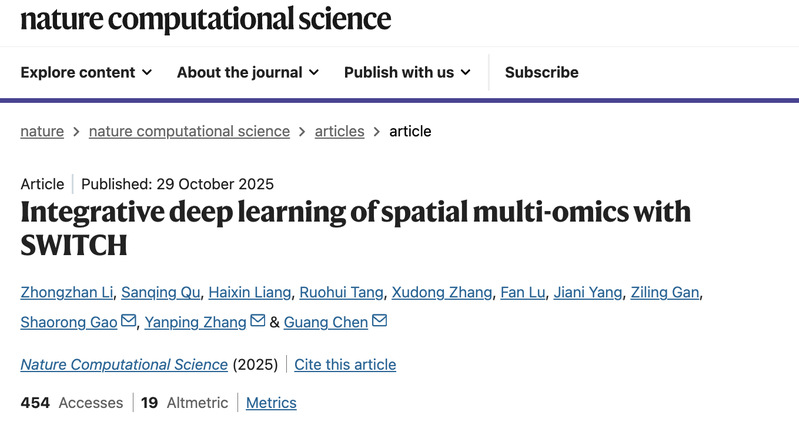Viewport: 799px width, 435px height.
Task: Expand About the journal dropdown arrow
Action: point(314,72)
